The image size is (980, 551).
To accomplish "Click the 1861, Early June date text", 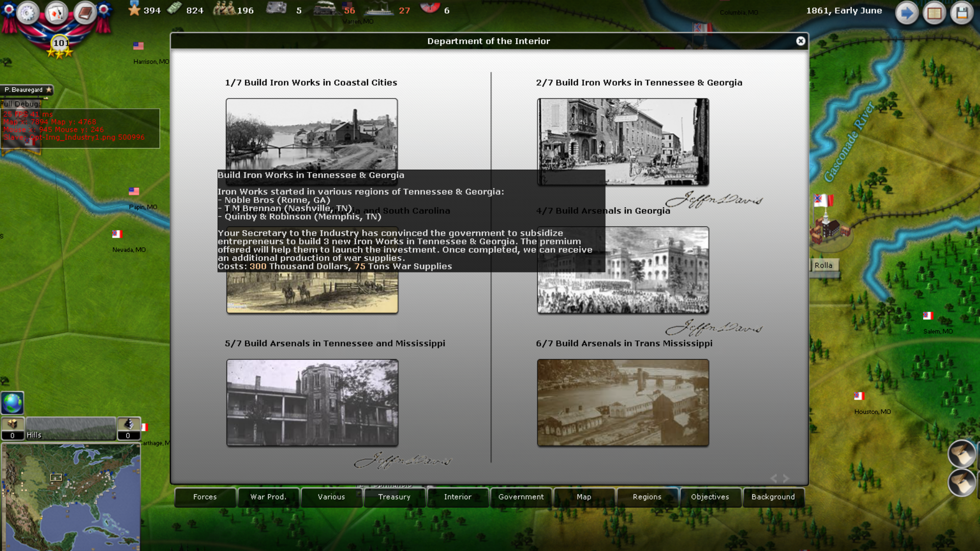I will click(844, 10).
